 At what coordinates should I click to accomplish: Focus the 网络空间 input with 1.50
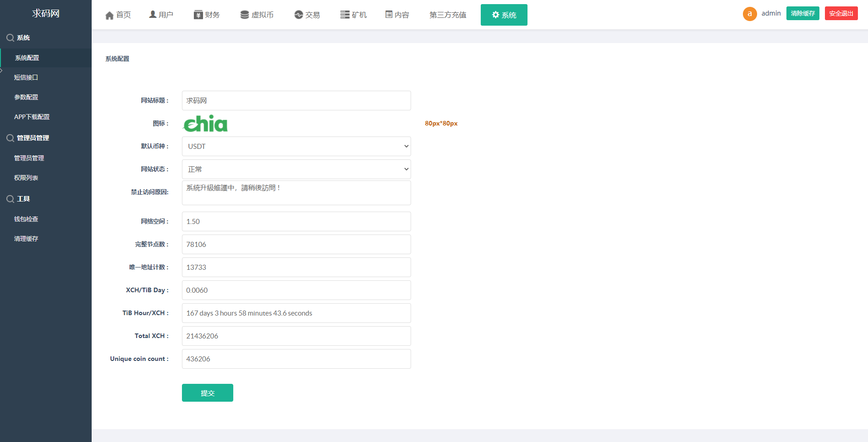click(x=296, y=222)
